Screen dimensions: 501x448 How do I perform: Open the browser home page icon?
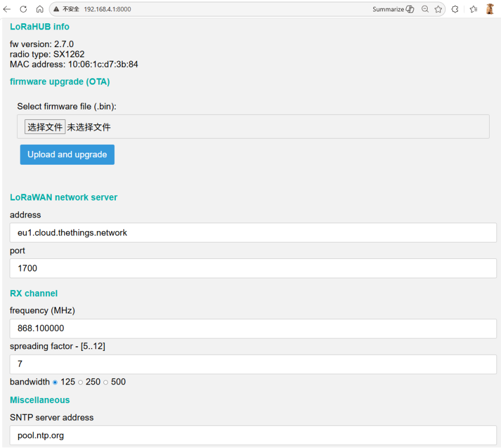tap(40, 9)
